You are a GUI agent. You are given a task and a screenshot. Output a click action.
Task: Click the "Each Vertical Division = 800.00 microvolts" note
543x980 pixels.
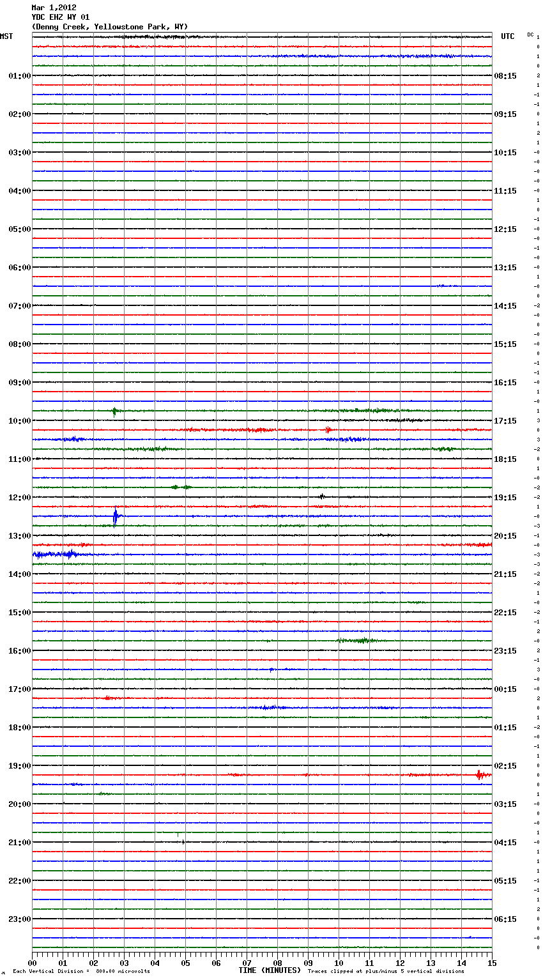click(81, 972)
